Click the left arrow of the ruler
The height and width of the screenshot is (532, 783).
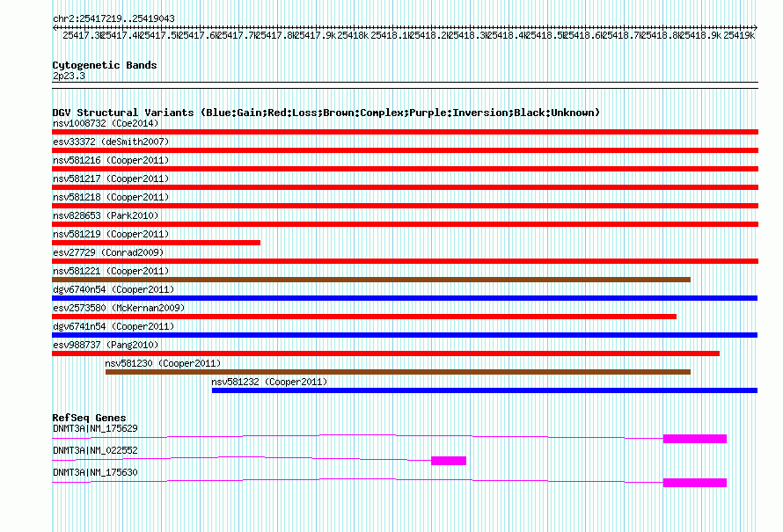tap(55, 27)
